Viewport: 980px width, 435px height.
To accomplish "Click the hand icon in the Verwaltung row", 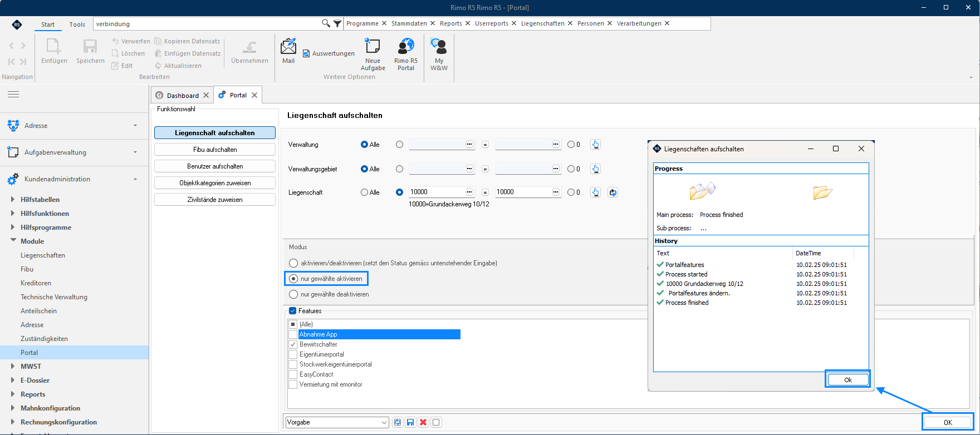I will pos(595,145).
